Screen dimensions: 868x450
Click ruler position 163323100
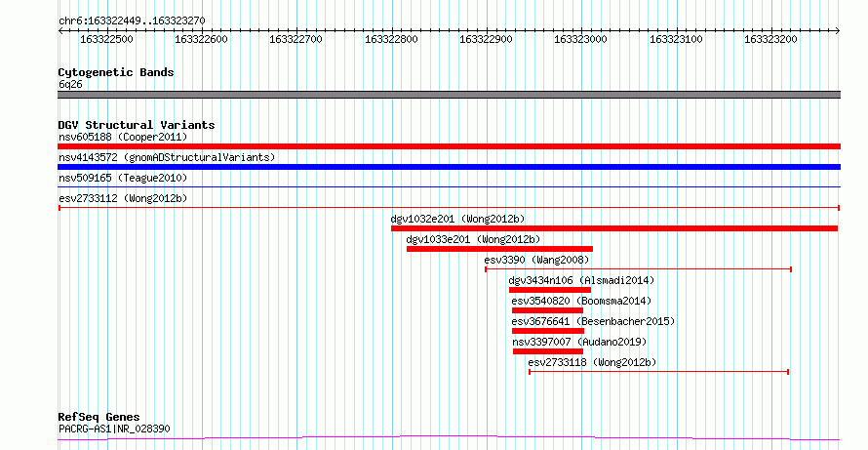click(x=677, y=39)
